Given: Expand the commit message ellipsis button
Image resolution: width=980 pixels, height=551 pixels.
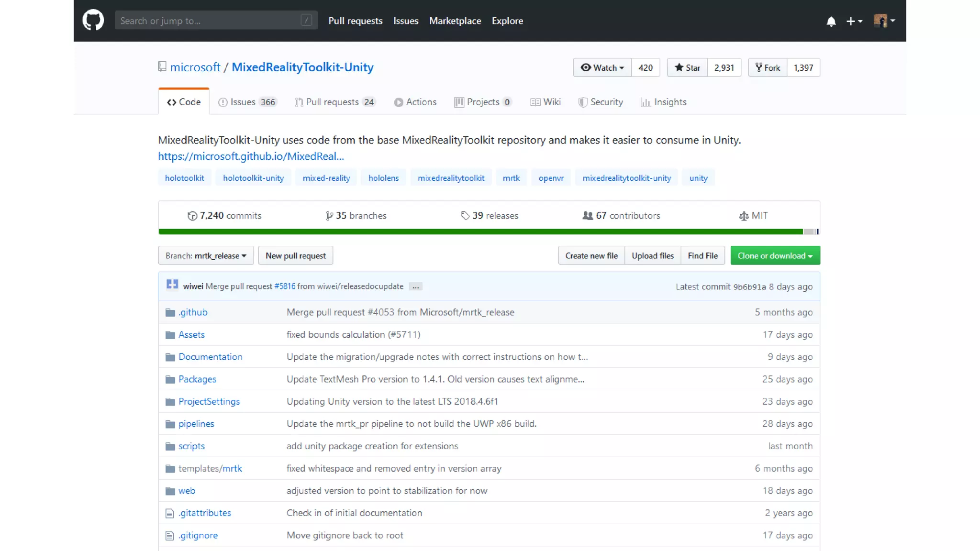Looking at the screenshot, I should coord(415,287).
